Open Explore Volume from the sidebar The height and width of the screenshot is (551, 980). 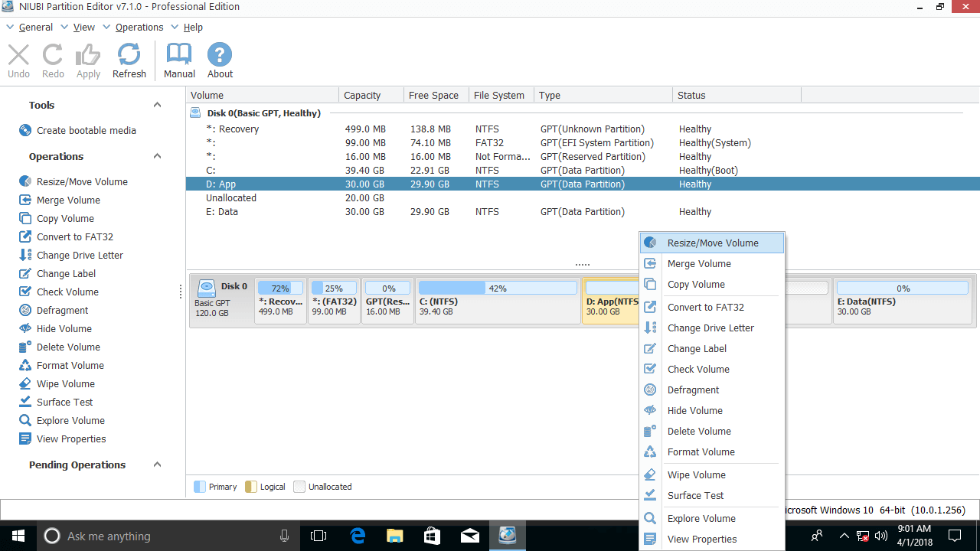(x=62, y=420)
